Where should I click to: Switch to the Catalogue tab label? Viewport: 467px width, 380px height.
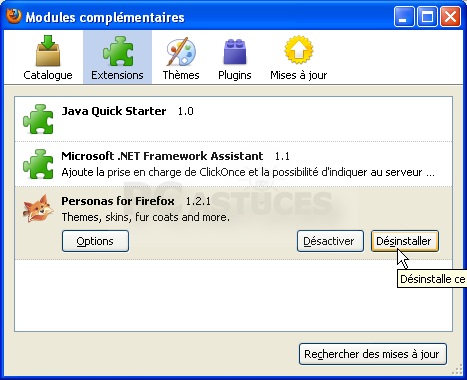[x=48, y=75]
